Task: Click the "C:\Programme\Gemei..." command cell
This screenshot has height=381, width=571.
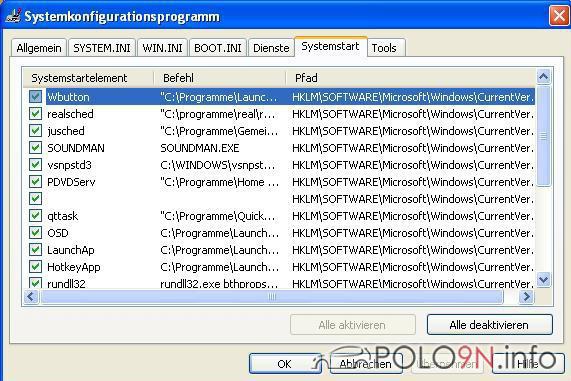Action: 219,131
